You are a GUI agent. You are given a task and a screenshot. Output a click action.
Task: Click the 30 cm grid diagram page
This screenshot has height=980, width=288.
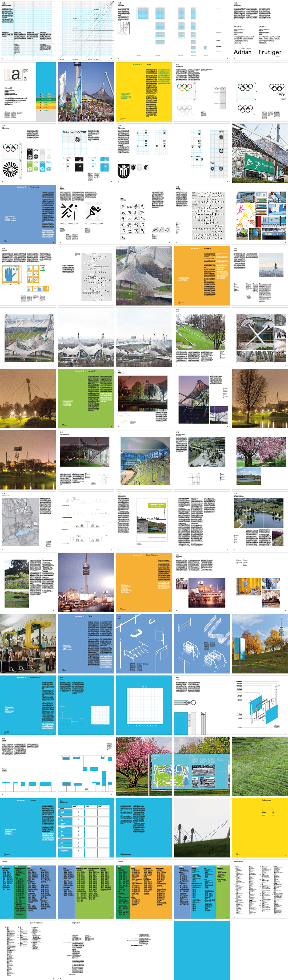(x=144, y=705)
